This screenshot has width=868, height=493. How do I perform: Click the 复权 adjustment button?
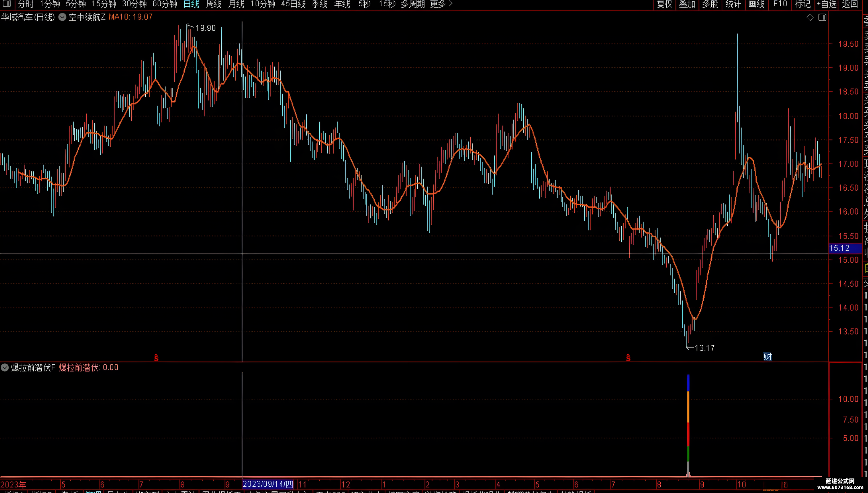(664, 4)
